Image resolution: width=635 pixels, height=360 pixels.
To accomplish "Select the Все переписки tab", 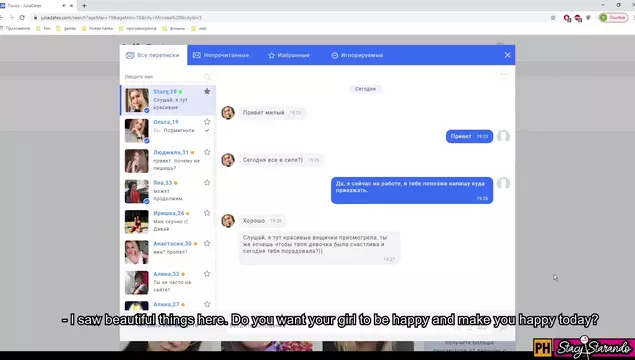I will pyautogui.click(x=153, y=55).
